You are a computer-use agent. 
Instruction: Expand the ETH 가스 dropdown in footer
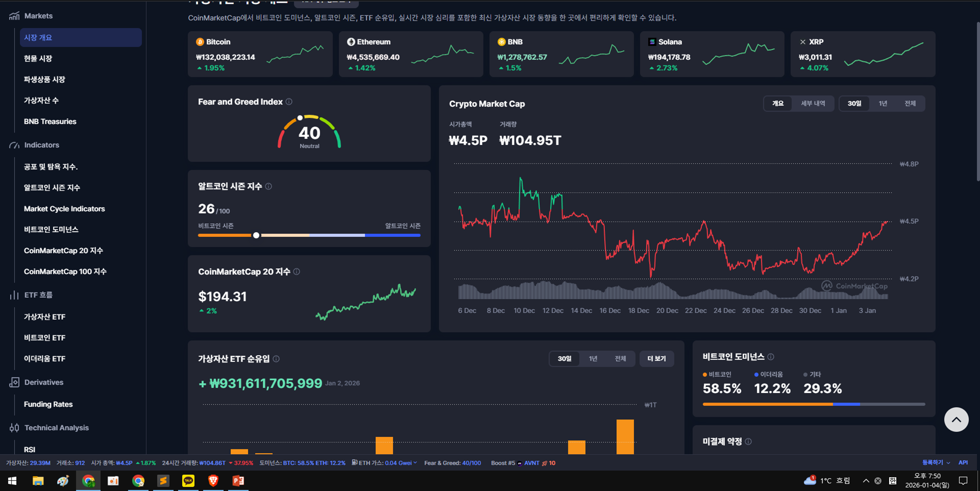pos(415,463)
